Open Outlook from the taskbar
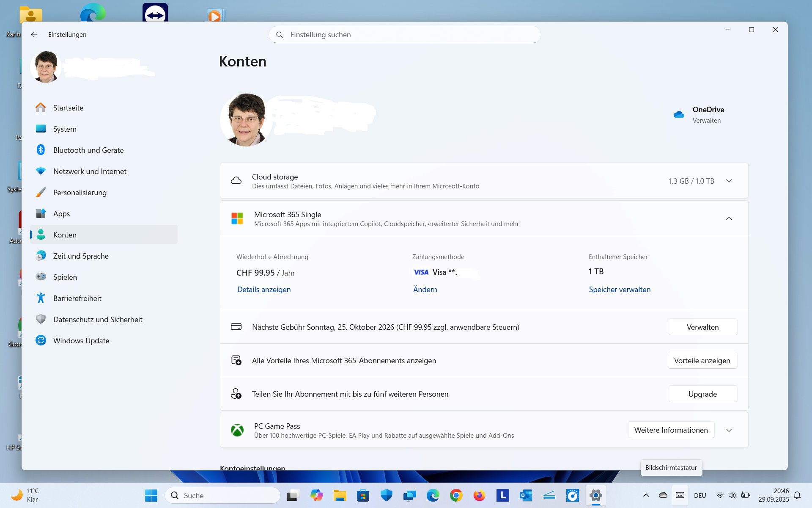The height and width of the screenshot is (508, 812). [x=526, y=495]
